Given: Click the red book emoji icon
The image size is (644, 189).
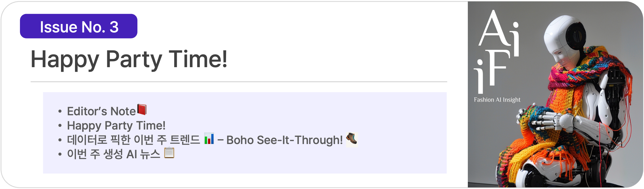Looking at the screenshot, I should click(142, 110).
